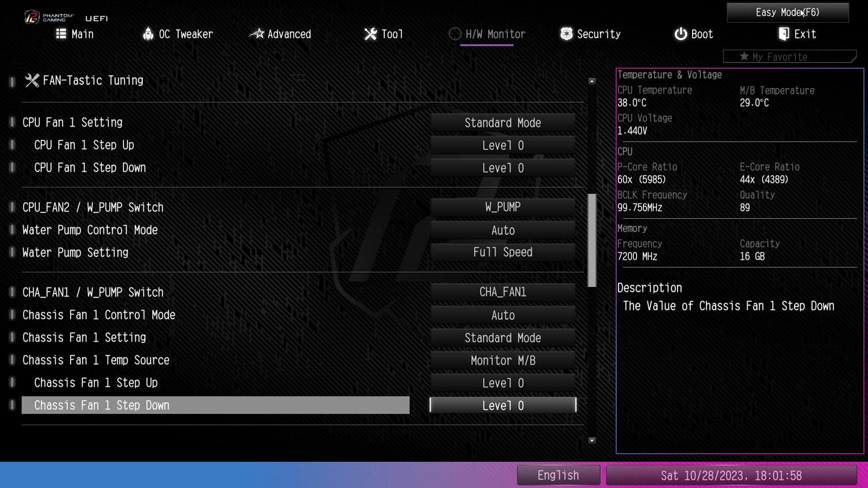Click the Boot power icon

681,34
